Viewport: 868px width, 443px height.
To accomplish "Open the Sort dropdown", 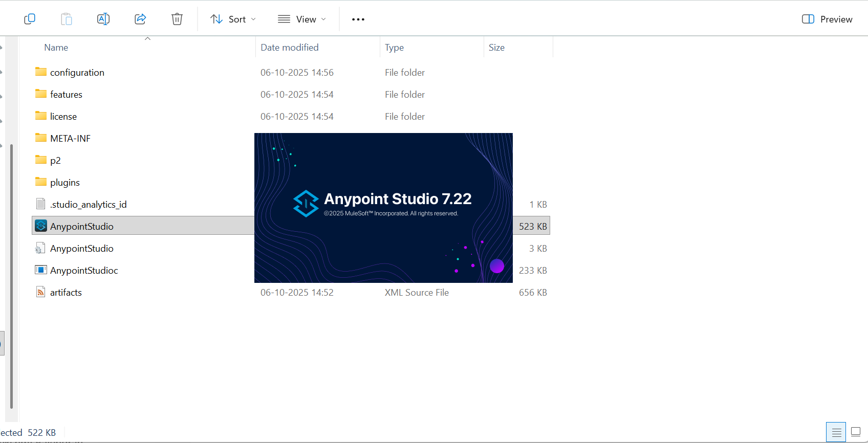I will click(x=233, y=19).
